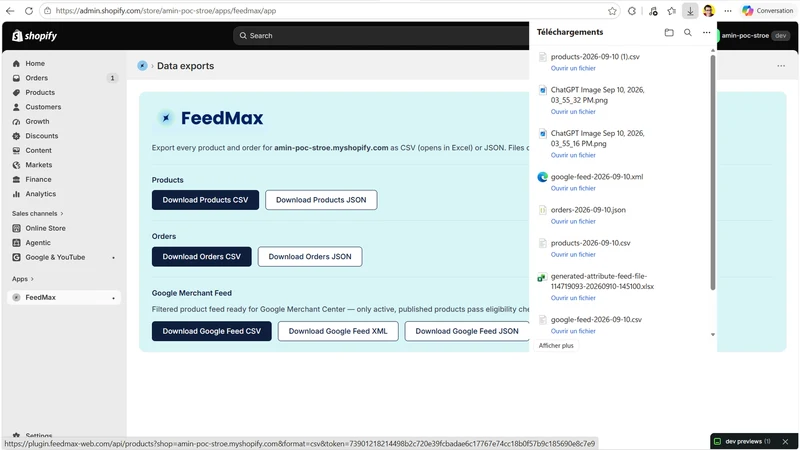Click the browser back arrow

[10, 11]
